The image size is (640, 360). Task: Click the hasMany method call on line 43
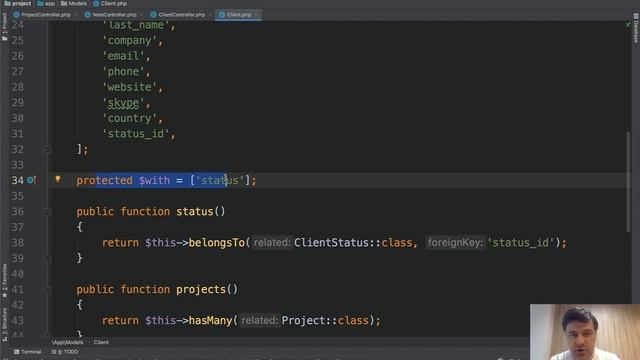coord(210,321)
